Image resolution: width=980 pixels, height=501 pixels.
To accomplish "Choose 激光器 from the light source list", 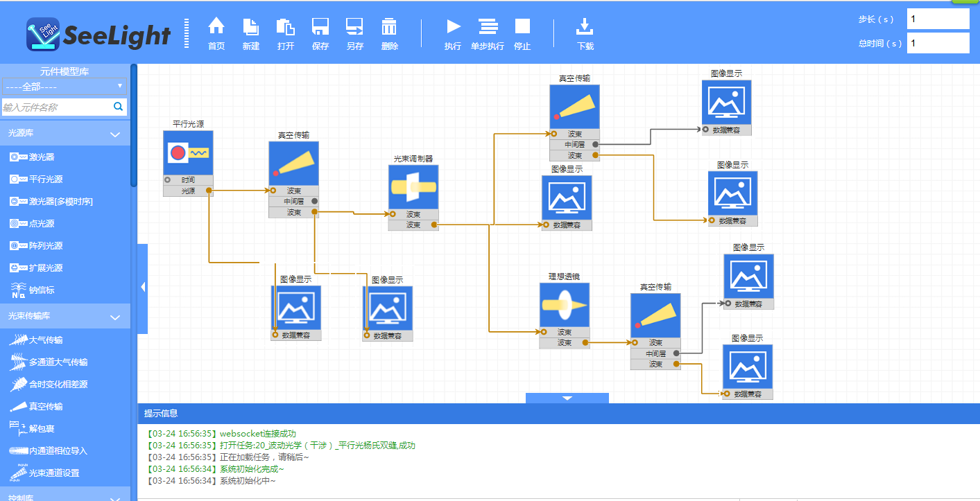I will (x=42, y=157).
